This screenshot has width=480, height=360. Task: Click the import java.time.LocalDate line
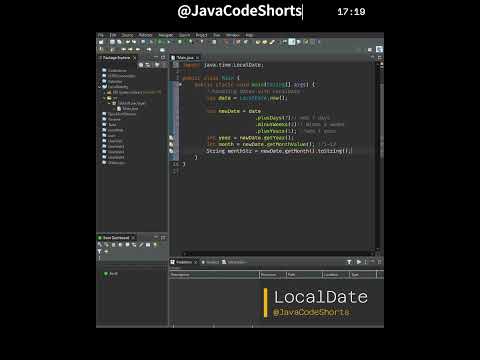[223, 65]
